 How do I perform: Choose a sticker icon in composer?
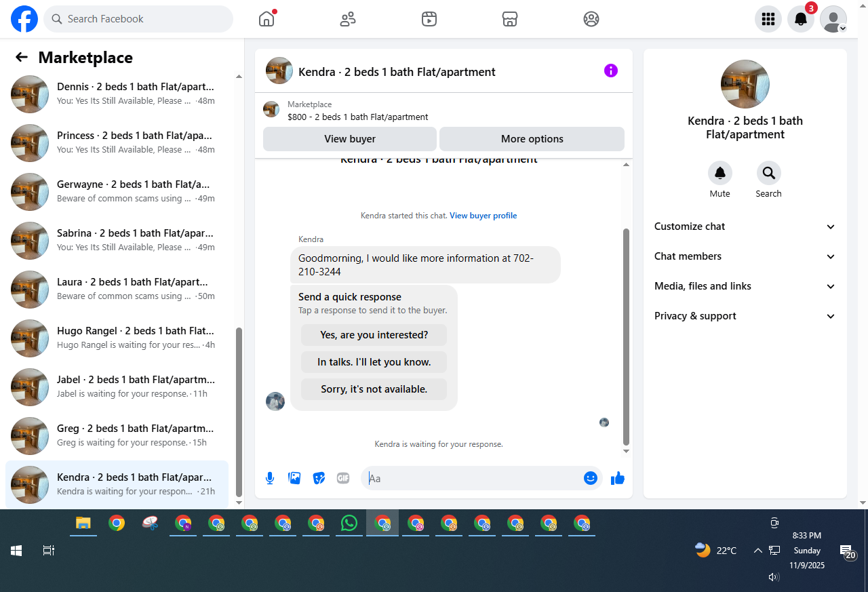point(319,478)
